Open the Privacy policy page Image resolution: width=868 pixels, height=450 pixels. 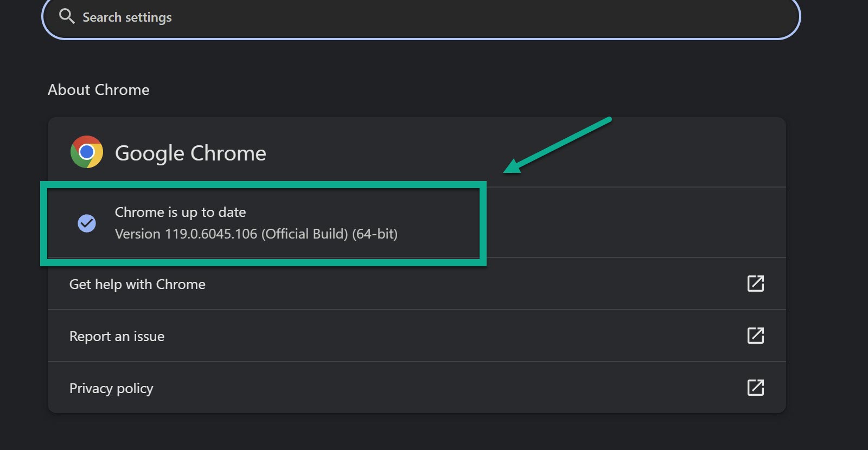[111, 388]
